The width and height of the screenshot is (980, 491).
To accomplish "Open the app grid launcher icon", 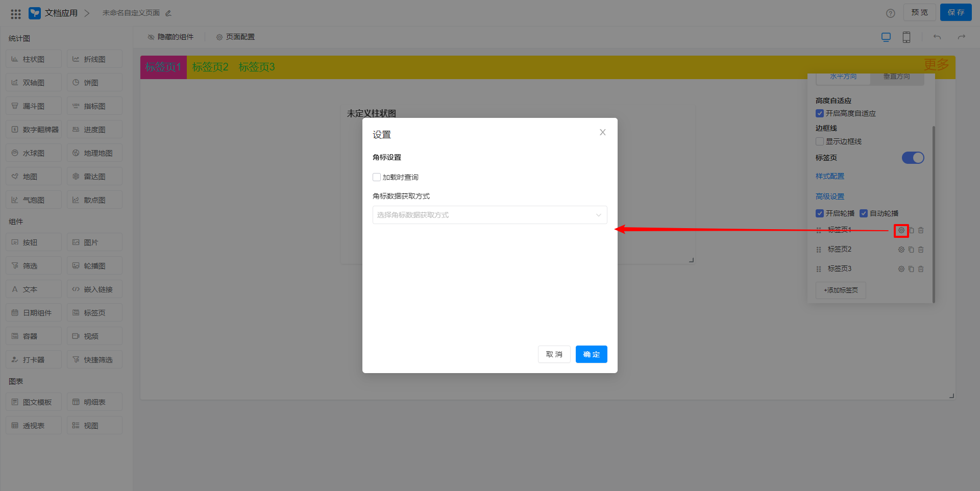I will coord(16,14).
